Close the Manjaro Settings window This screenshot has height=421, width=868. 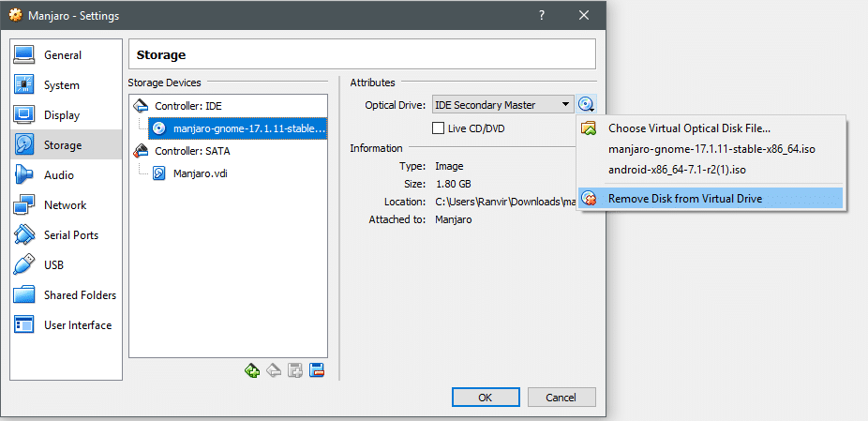coord(583,15)
